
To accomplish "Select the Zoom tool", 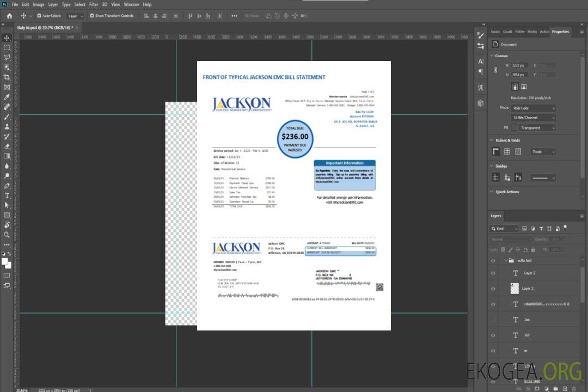I will coord(7,235).
